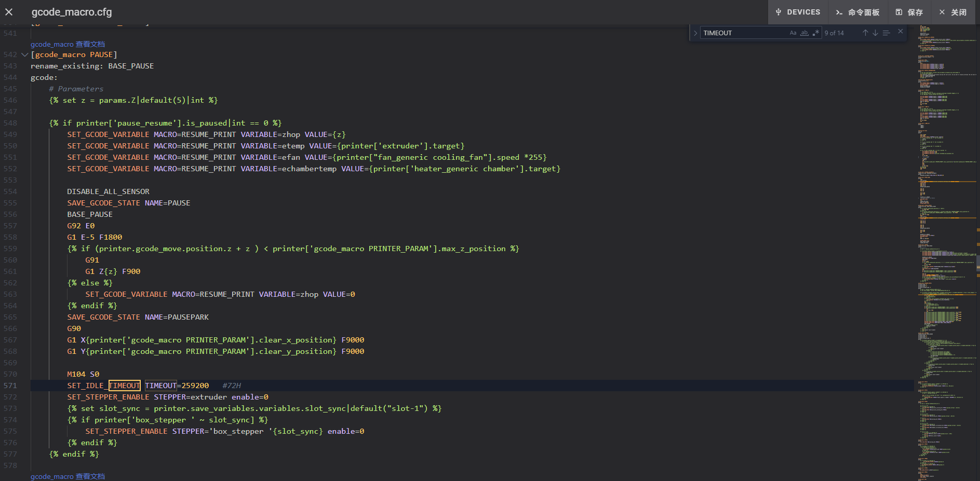Click the G92 E0 line
The image size is (980, 481).
click(x=80, y=226)
